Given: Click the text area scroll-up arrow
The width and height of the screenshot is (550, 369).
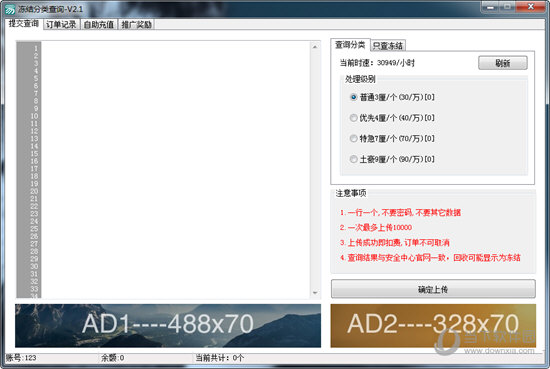Looking at the screenshot, I should (x=315, y=47).
